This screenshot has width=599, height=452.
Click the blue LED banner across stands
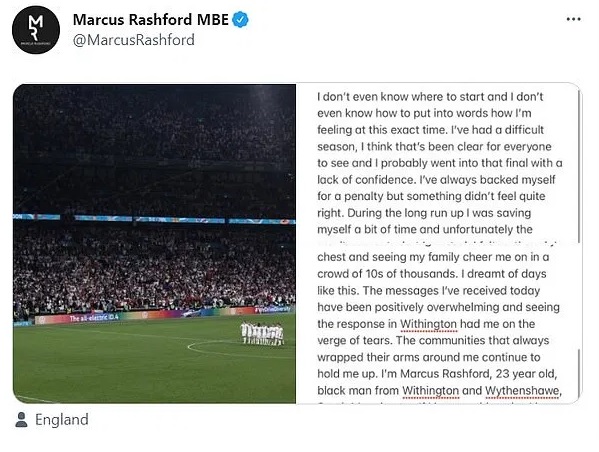pos(154,219)
